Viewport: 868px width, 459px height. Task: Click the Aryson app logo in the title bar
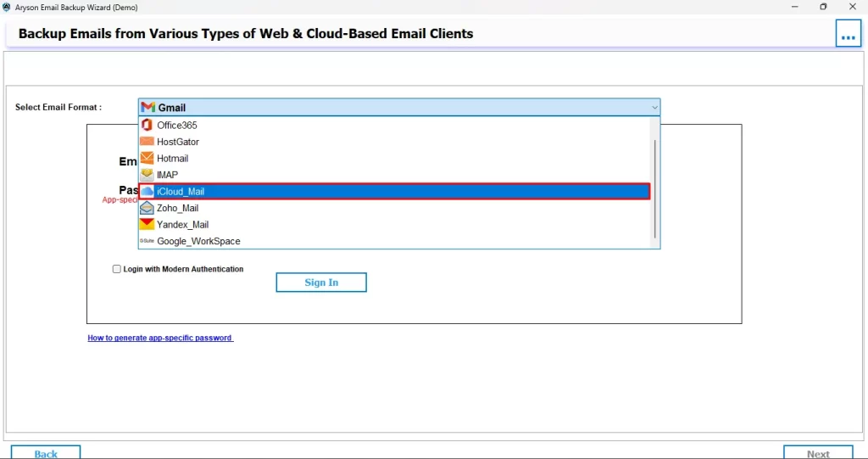coord(7,7)
